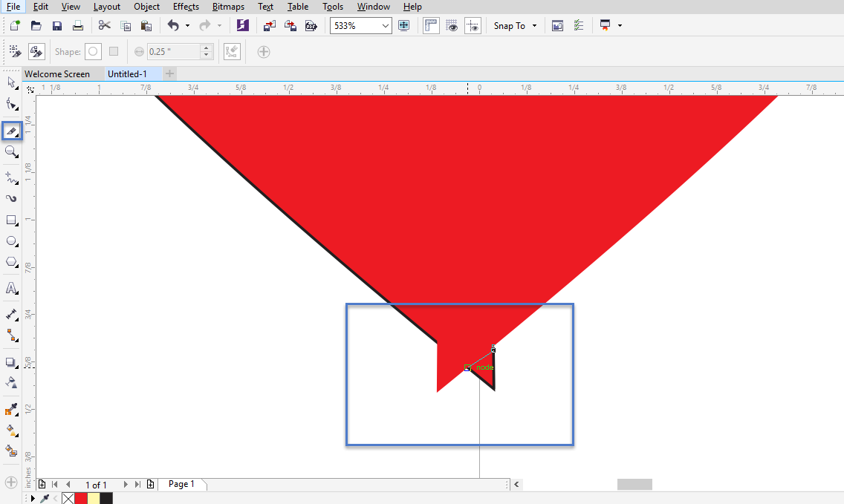
Task: Open the Bitmaps menu
Action: tap(228, 7)
